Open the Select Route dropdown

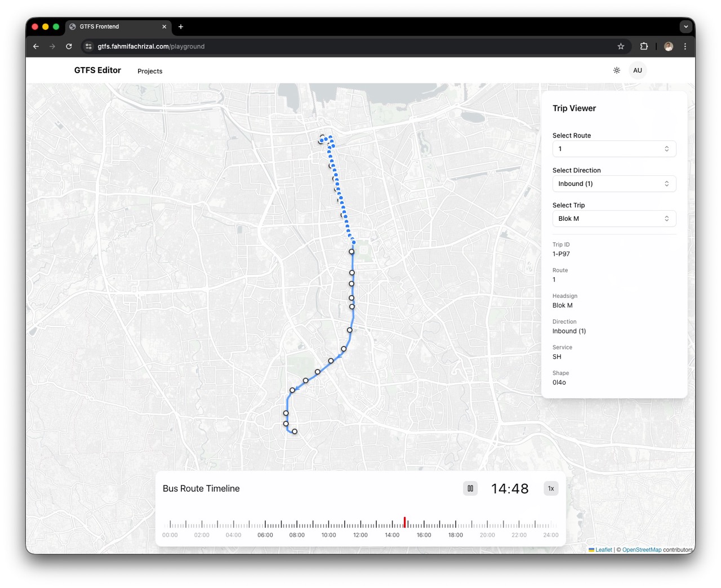[x=613, y=149]
